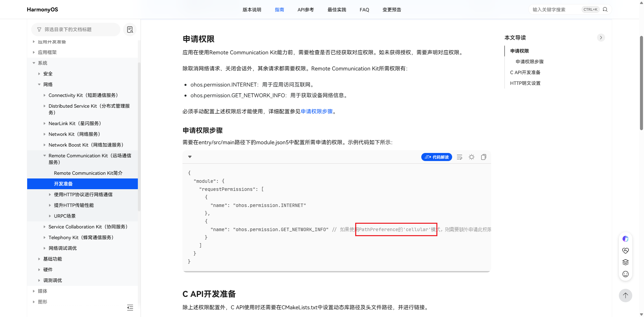The width and height of the screenshot is (644, 317).
Task: Open the API参考 nav tab
Action: point(306,10)
